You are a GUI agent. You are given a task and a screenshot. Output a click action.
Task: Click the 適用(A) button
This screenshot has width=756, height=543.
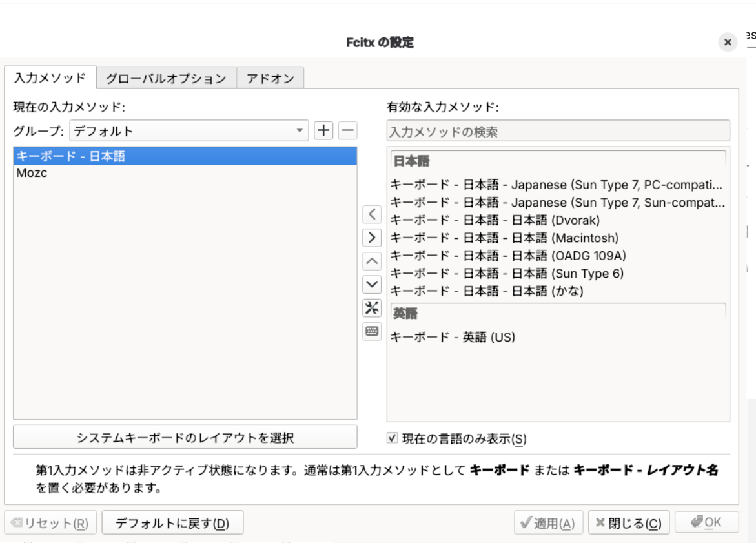tap(549, 523)
